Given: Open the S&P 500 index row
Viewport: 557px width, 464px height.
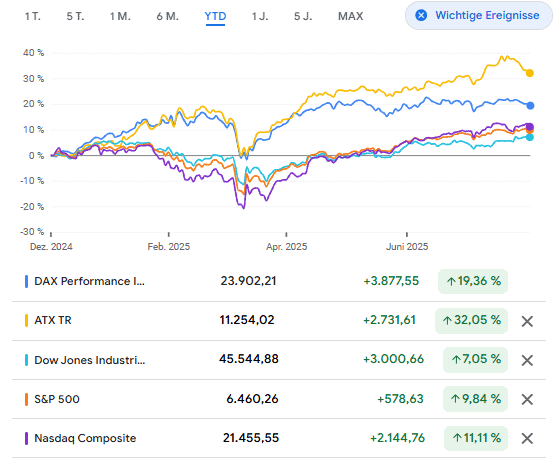Looking at the screenshot, I should (279, 399).
